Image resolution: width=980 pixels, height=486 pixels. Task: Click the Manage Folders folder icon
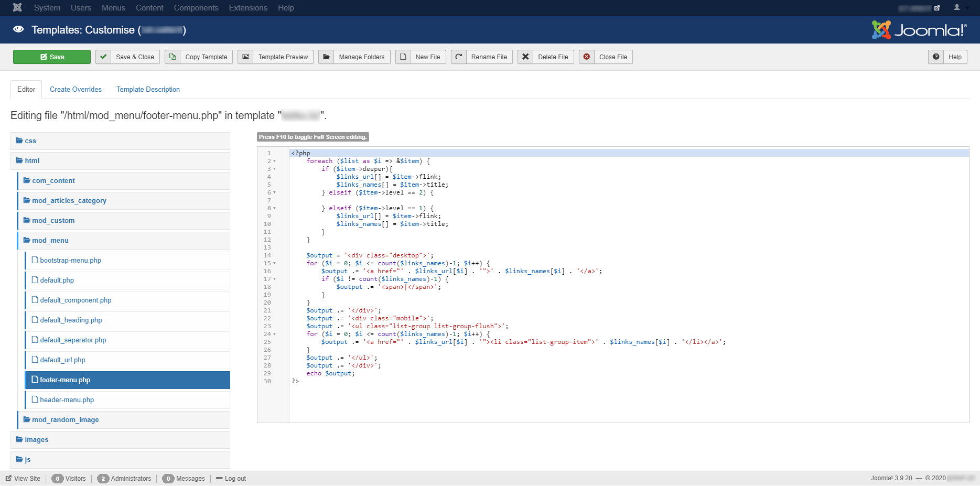coord(326,57)
